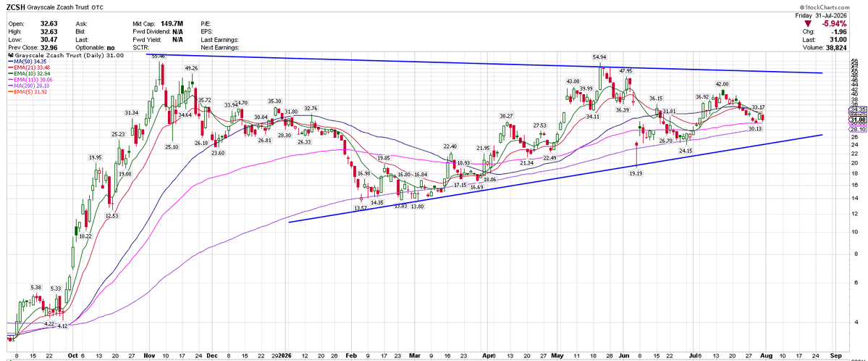
Task: Select the EMA(113) 30.06 legend entry
Action: (x=31, y=79)
